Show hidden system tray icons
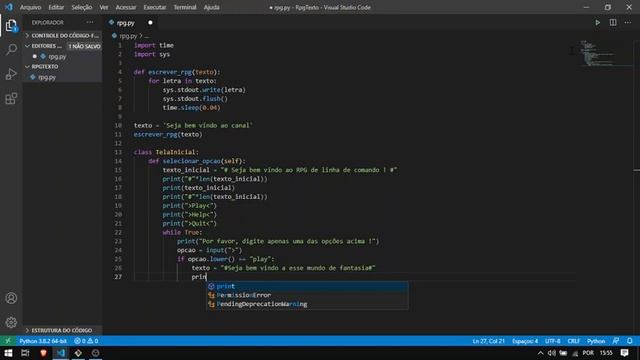Screen dimensions: 640x360 point(540,353)
